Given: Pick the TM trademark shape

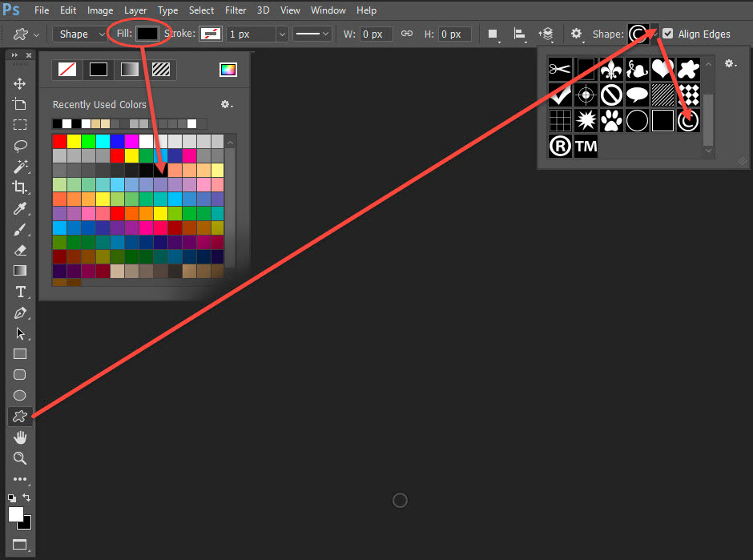Looking at the screenshot, I should (586, 146).
